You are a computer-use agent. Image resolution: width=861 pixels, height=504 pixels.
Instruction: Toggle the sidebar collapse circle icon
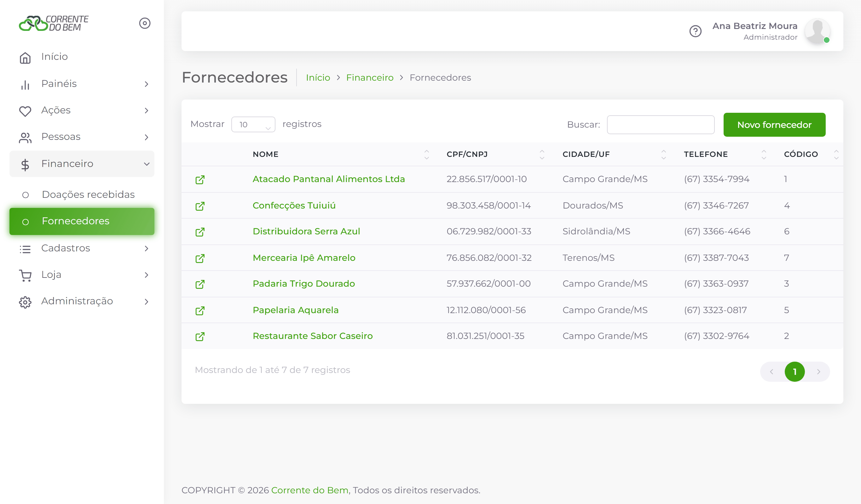point(145,23)
